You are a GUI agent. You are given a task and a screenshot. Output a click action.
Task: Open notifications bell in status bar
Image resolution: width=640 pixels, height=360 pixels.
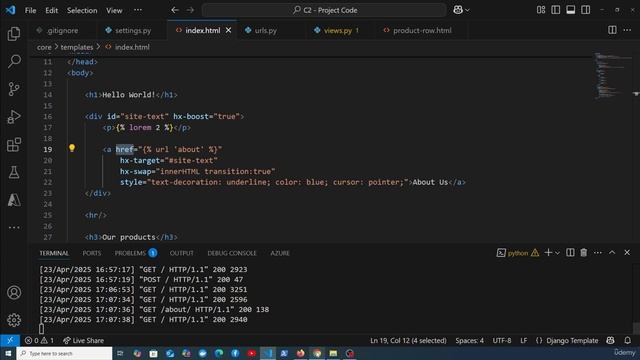coord(628,340)
